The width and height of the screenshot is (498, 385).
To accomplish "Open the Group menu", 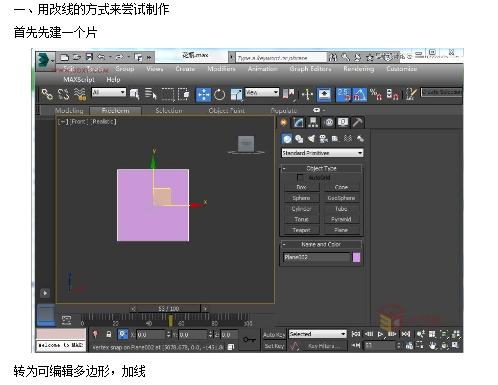I will [125, 69].
